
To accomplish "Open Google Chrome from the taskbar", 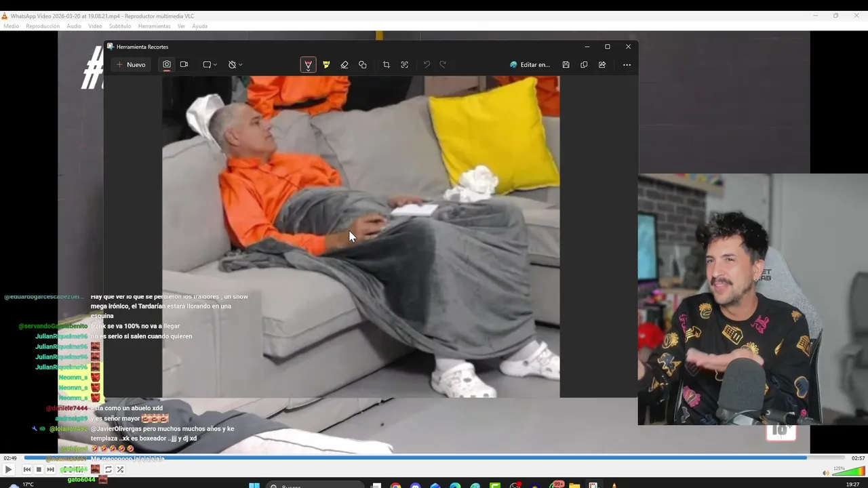I will tap(395, 485).
